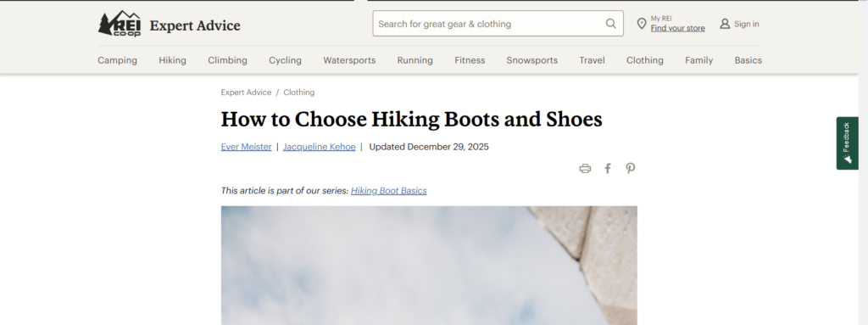The height and width of the screenshot is (325, 868).
Task: Click the article hero image
Action: (x=429, y=266)
